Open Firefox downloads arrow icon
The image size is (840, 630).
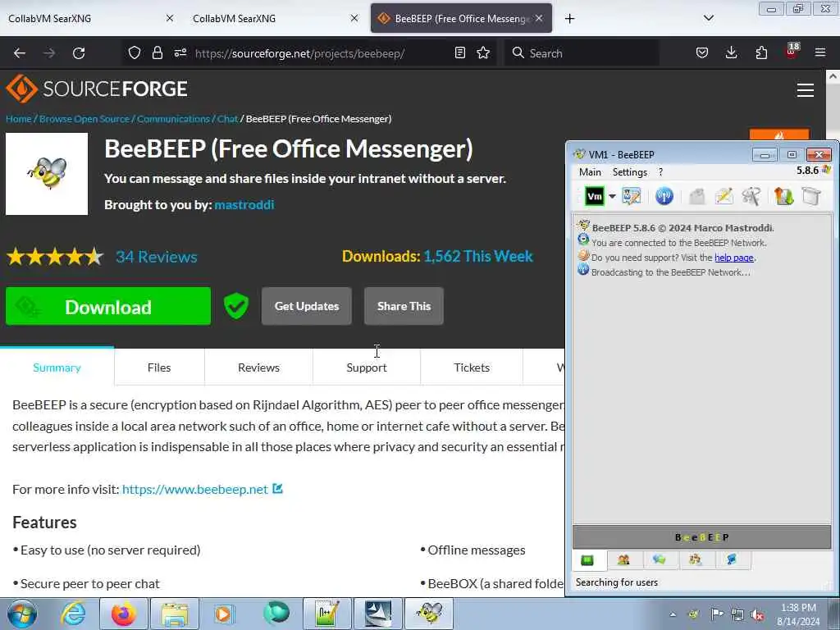point(731,52)
